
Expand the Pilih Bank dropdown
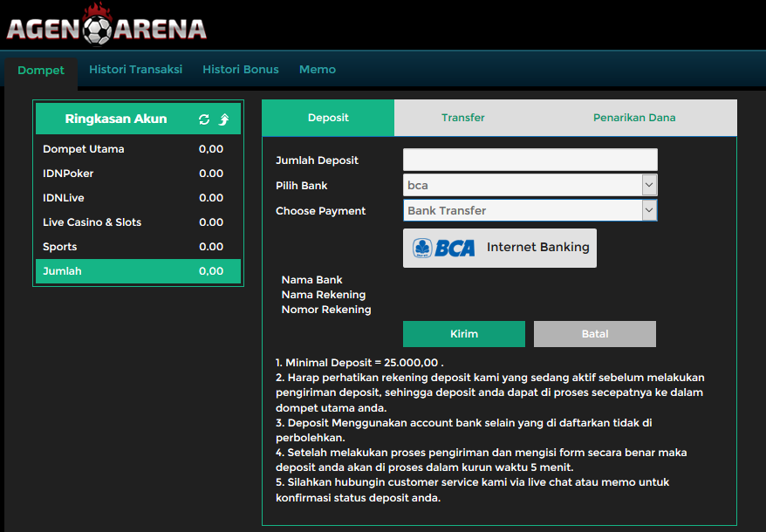tap(530, 185)
